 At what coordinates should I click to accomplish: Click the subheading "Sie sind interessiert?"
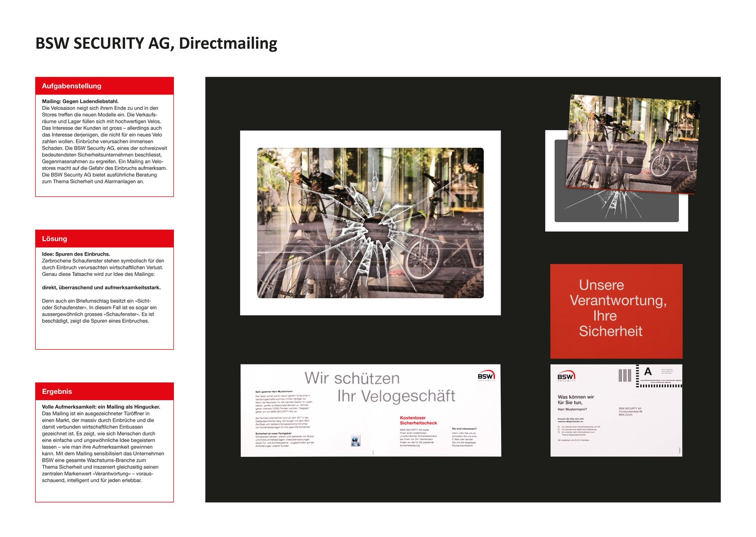(x=464, y=429)
